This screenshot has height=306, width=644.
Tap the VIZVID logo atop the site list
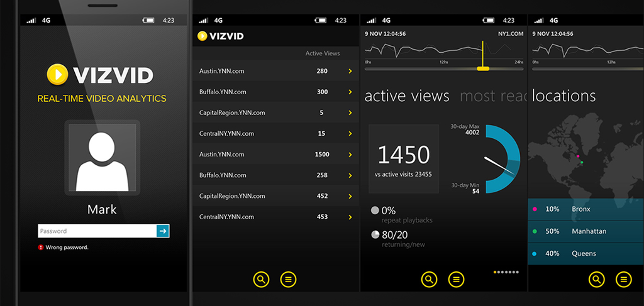point(220,36)
